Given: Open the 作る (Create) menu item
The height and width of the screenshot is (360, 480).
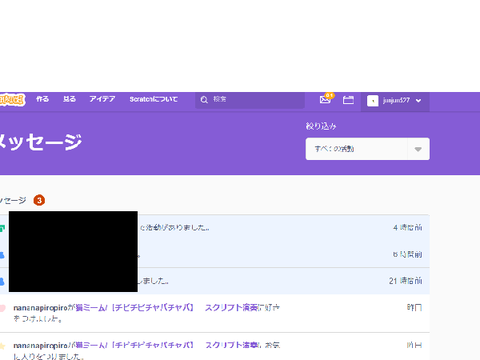Looking at the screenshot, I should click(42, 99).
